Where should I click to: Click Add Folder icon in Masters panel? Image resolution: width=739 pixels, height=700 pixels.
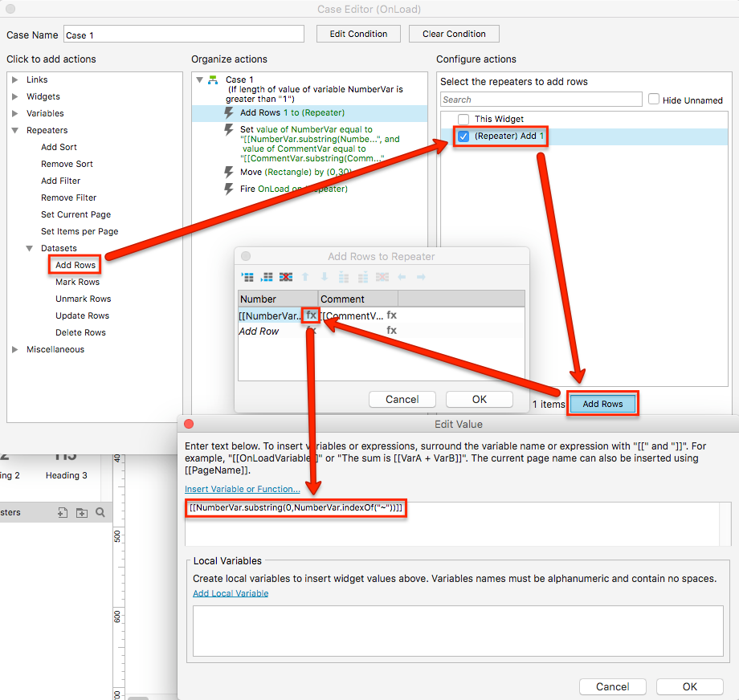click(x=81, y=512)
